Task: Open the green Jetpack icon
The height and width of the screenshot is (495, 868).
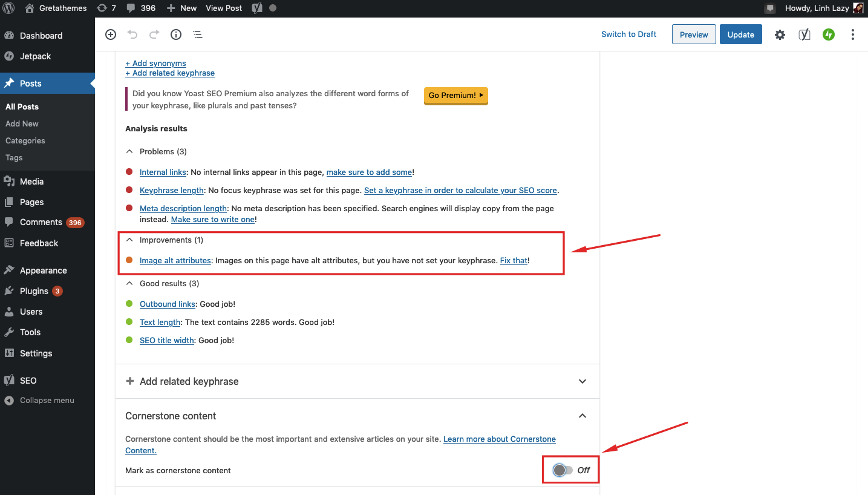Action: (x=829, y=34)
